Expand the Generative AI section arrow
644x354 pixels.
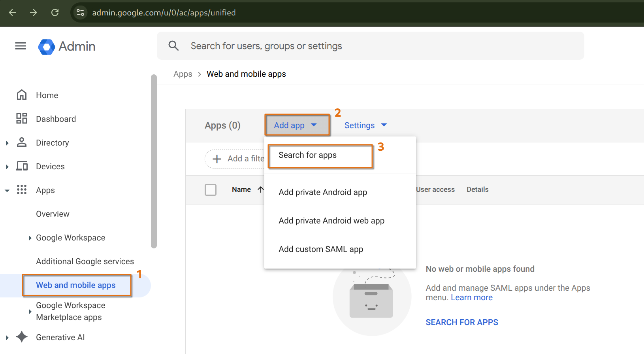[7, 337]
